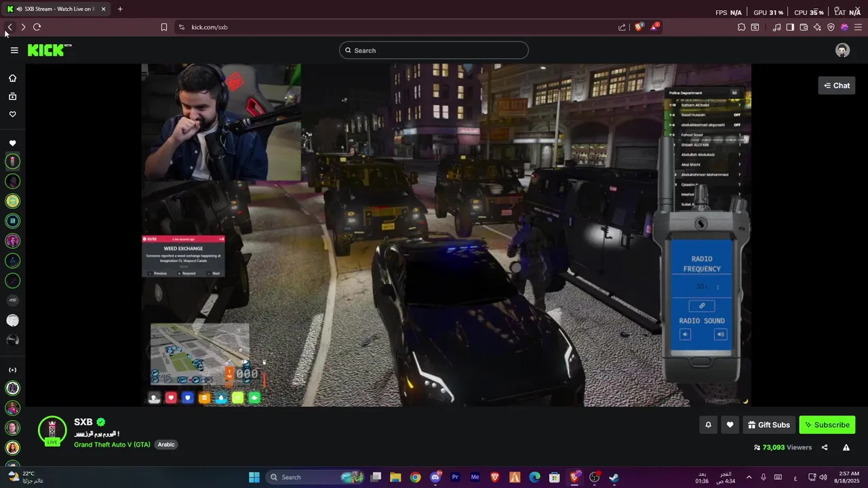
Task: Open Task View from the taskbar
Action: (x=376, y=477)
